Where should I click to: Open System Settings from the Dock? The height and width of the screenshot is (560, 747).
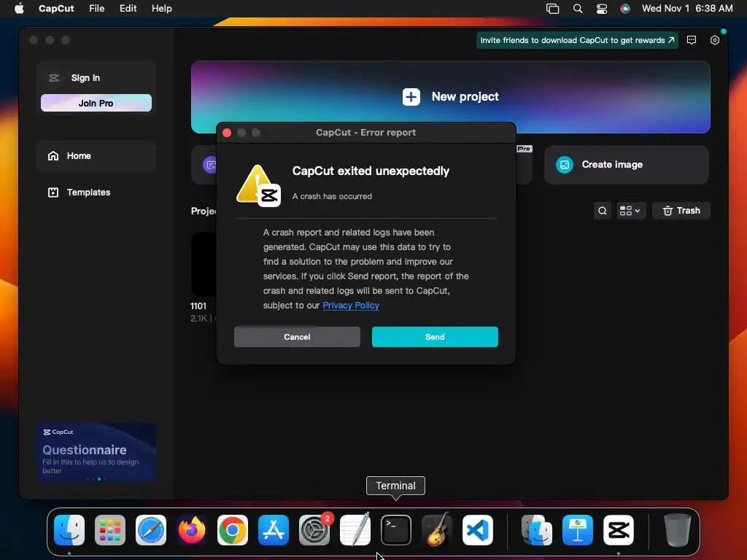pyautogui.click(x=314, y=530)
